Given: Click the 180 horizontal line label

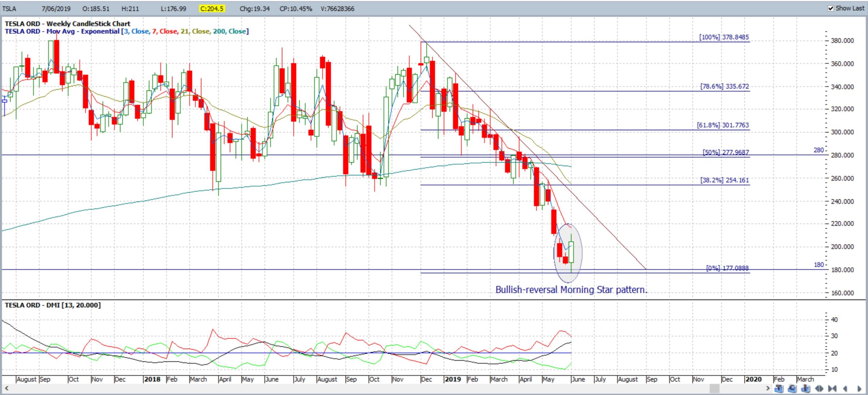Looking at the screenshot, I should point(818,265).
